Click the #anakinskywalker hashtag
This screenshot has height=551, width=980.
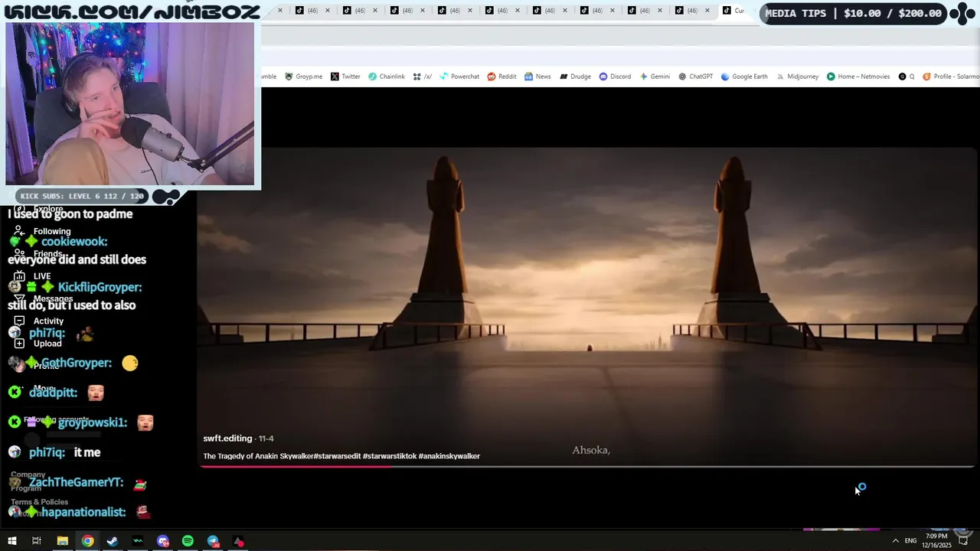pos(449,456)
